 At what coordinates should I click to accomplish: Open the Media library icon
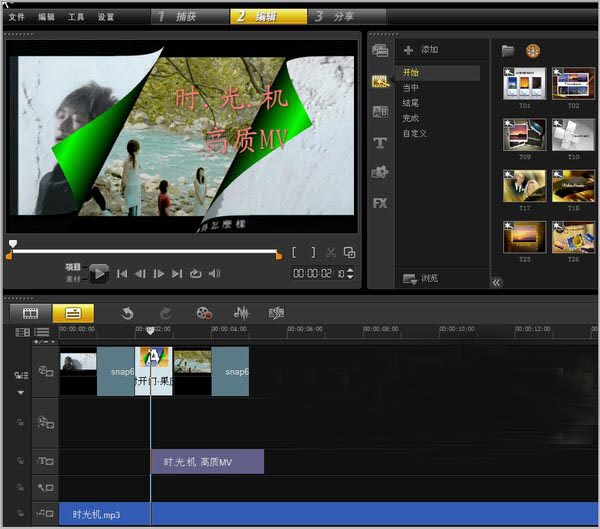click(380, 50)
